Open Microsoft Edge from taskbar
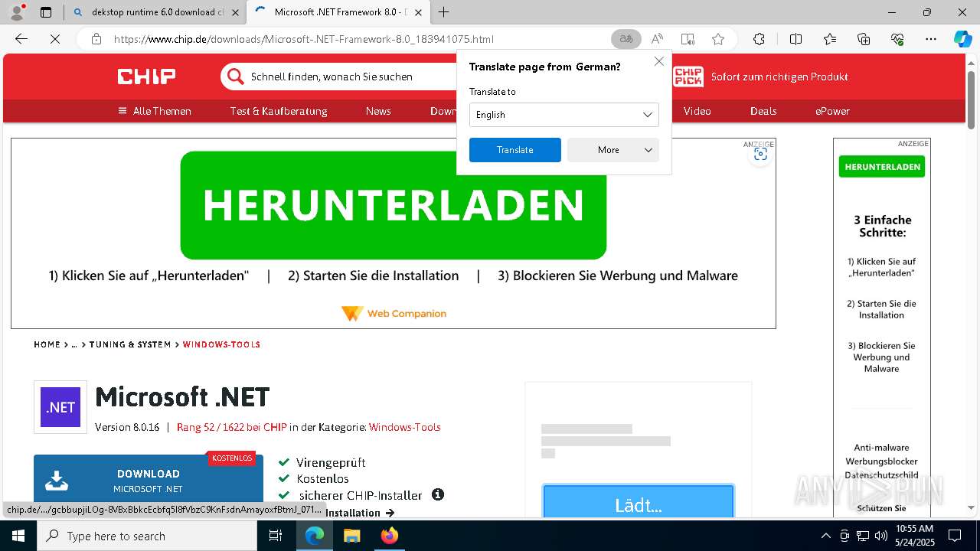Viewport: 980px width, 551px height. point(315,536)
